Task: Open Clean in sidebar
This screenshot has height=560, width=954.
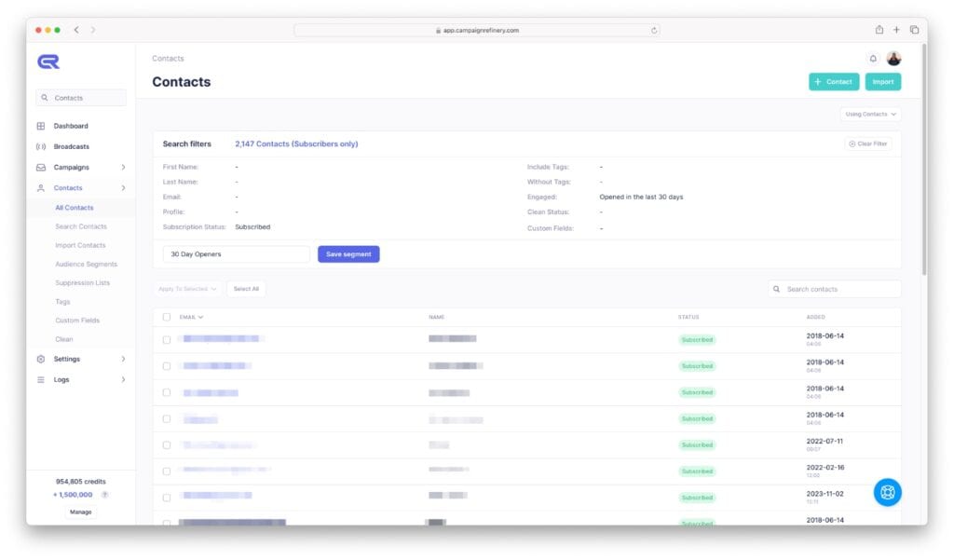Action: [64, 340]
